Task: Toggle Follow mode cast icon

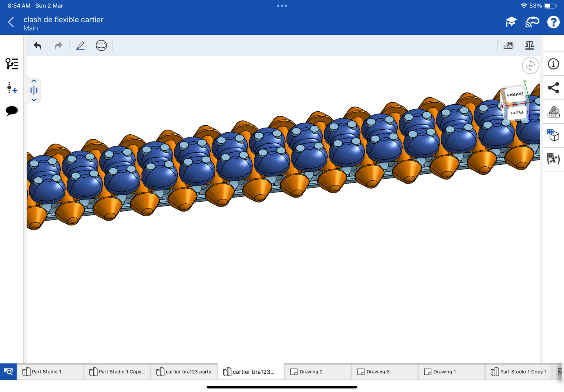Action: [532, 22]
